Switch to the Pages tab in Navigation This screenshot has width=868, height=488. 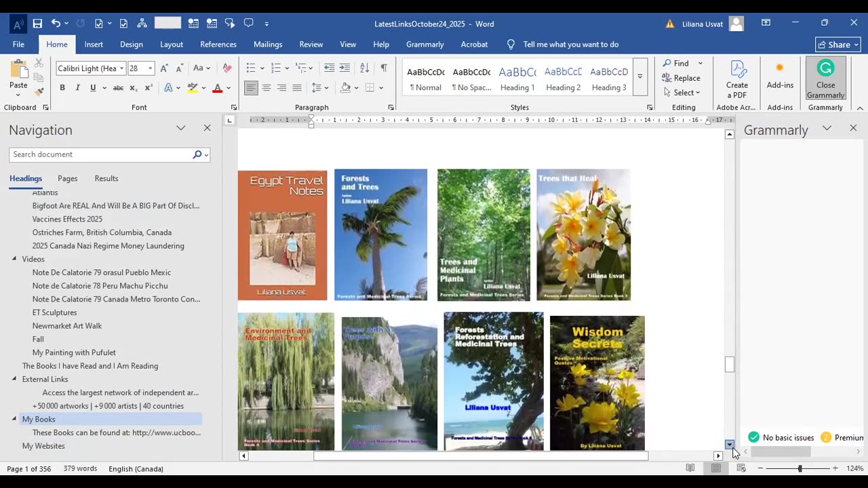pyautogui.click(x=67, y=178)
